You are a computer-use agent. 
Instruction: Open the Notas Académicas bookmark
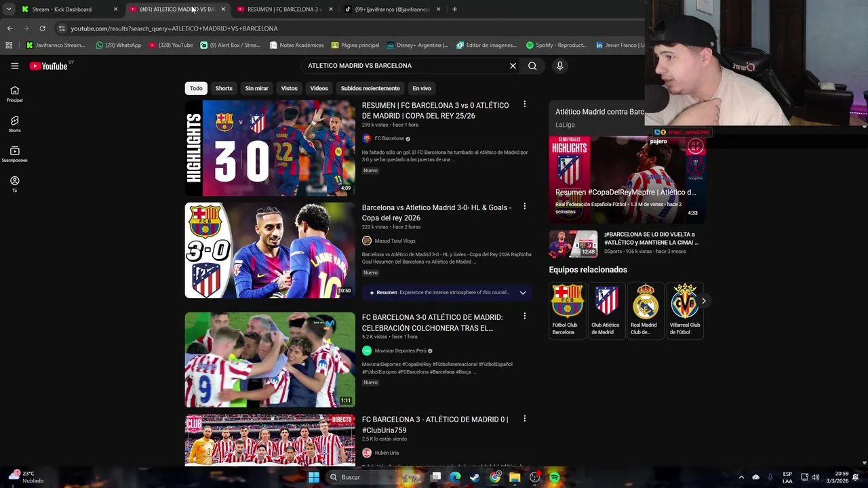(296, 45)
